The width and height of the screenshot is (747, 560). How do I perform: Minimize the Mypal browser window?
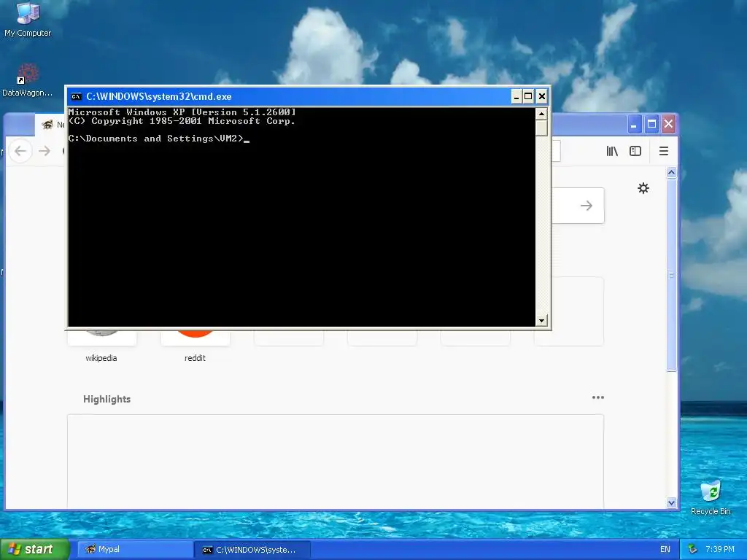click(x=634, y=125)
